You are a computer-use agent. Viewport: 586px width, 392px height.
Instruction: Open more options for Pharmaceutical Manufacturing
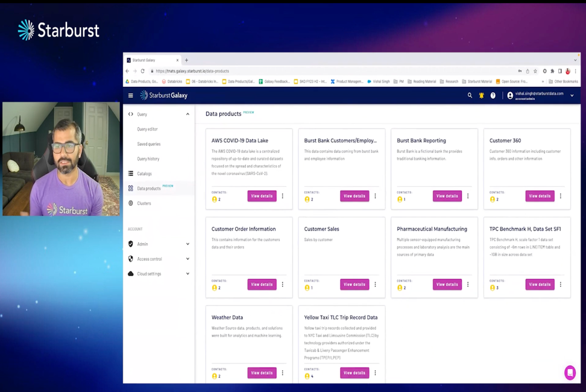tap(468, 285)
